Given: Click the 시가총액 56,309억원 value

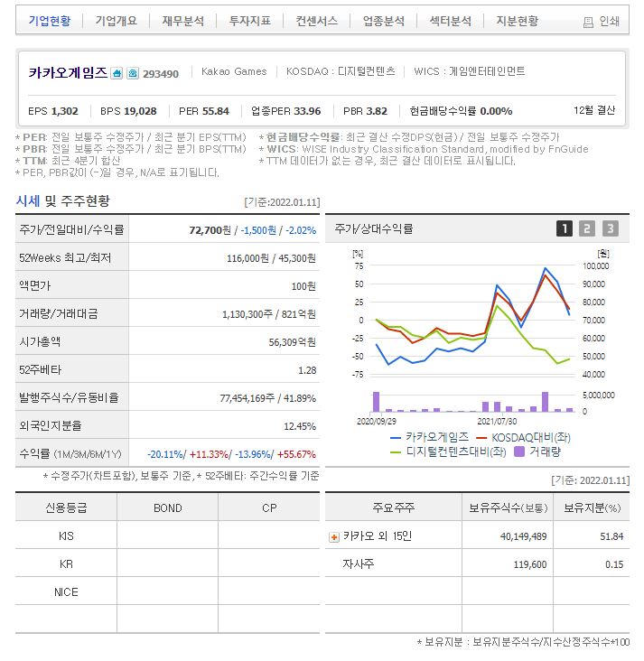Looking at the screenshot, I should pos(293,342).
